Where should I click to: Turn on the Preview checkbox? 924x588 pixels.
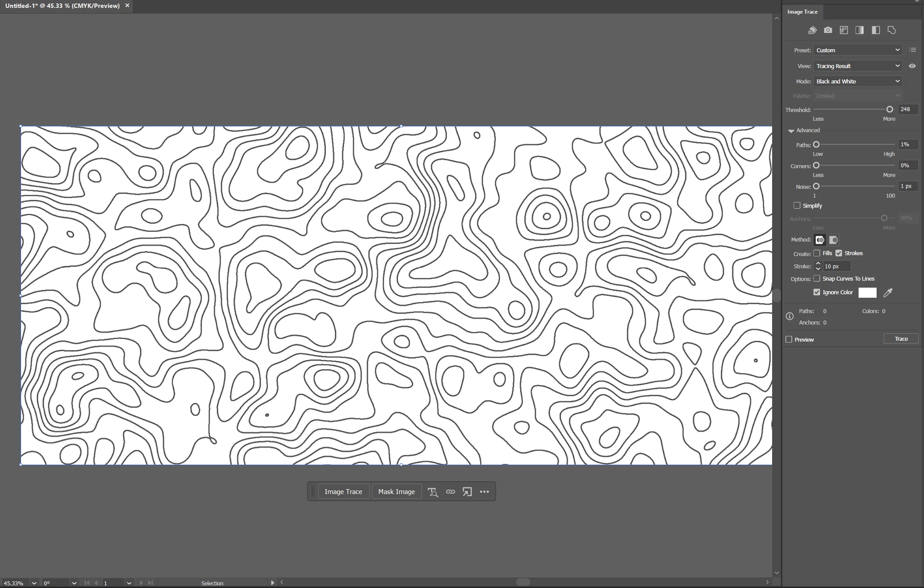click(x=789, y=339)
